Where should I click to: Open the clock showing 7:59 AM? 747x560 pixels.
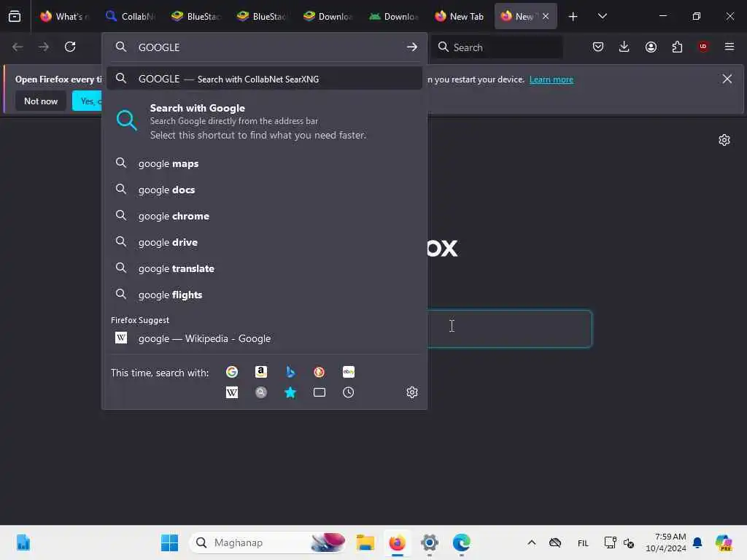[x=665, y=542]
